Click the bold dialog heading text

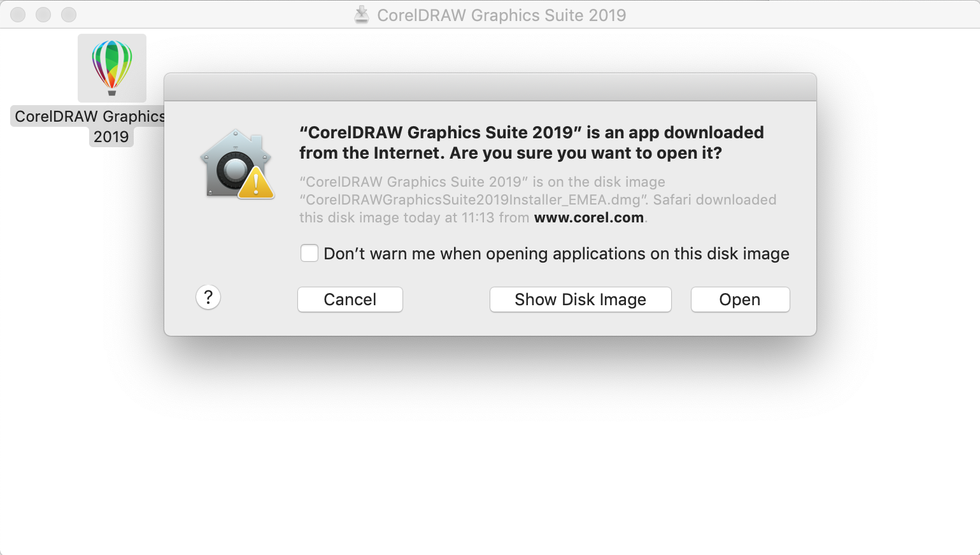coord(532,143)
